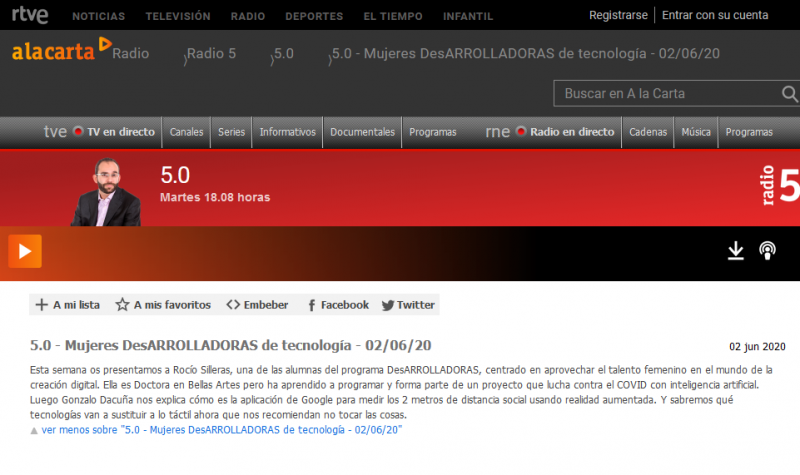The height and width of the screenshot is (475, 800).
Task: Open the Cadenas tab
Action: 648,132
